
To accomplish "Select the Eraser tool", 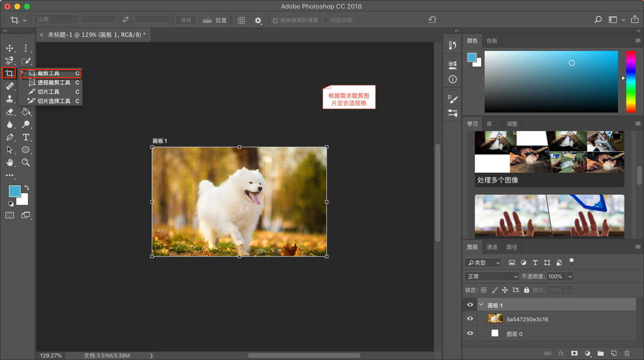I will coord(10,112).
